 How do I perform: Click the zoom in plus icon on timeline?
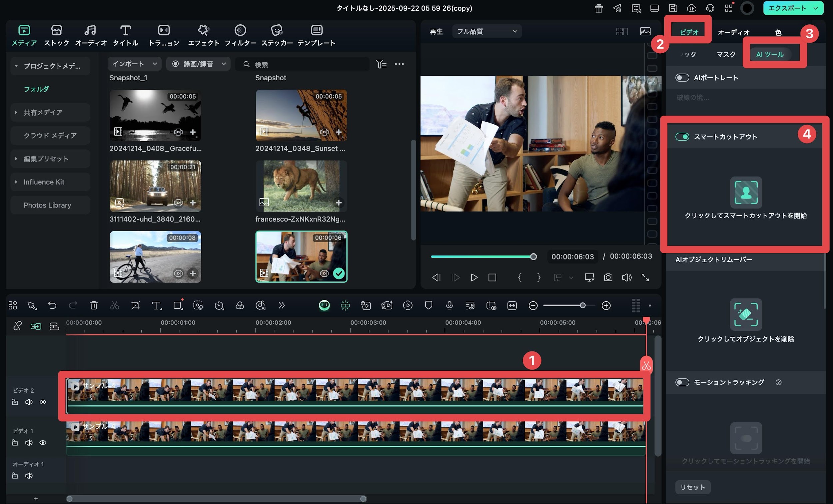pyautogui.click(x=606, y=305)
